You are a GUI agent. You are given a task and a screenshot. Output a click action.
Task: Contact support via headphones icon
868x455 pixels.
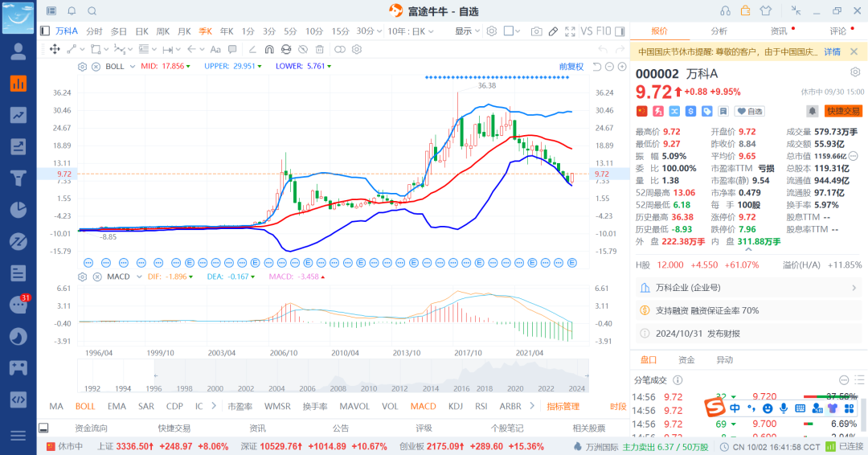click(725, 10)
